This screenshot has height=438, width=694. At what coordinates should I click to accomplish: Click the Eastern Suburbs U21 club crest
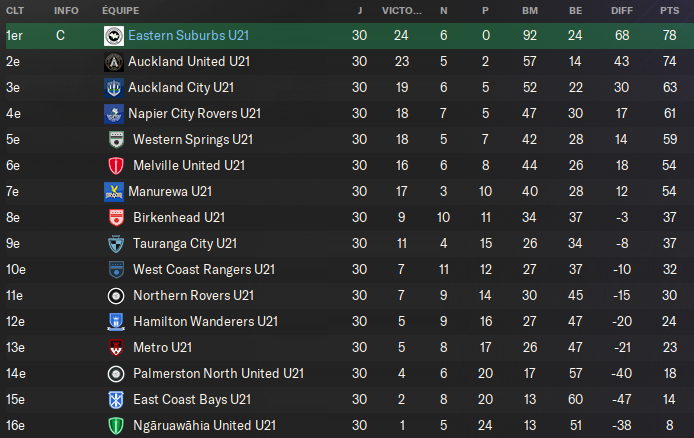coord(114,36)
